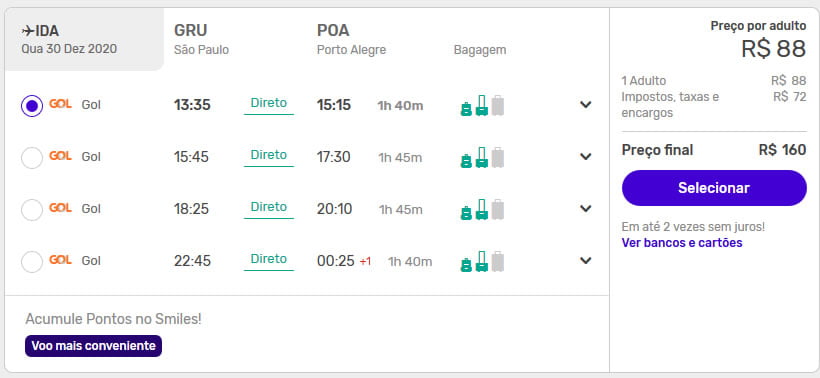The image size is (820, 378).
Task: Select the 18:25 Gol flight radio button
Action: tap(32, 210)
